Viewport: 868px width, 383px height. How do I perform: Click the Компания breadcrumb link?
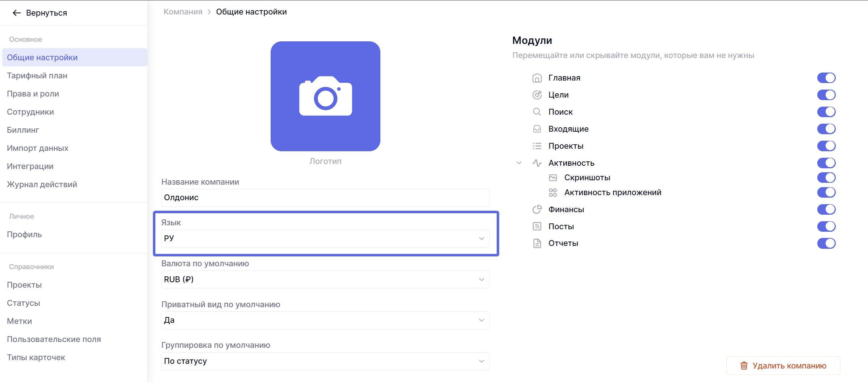(x=183, y=12)
